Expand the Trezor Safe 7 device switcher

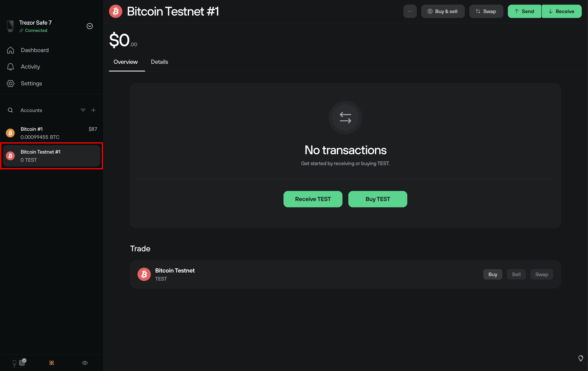point(90,26)
